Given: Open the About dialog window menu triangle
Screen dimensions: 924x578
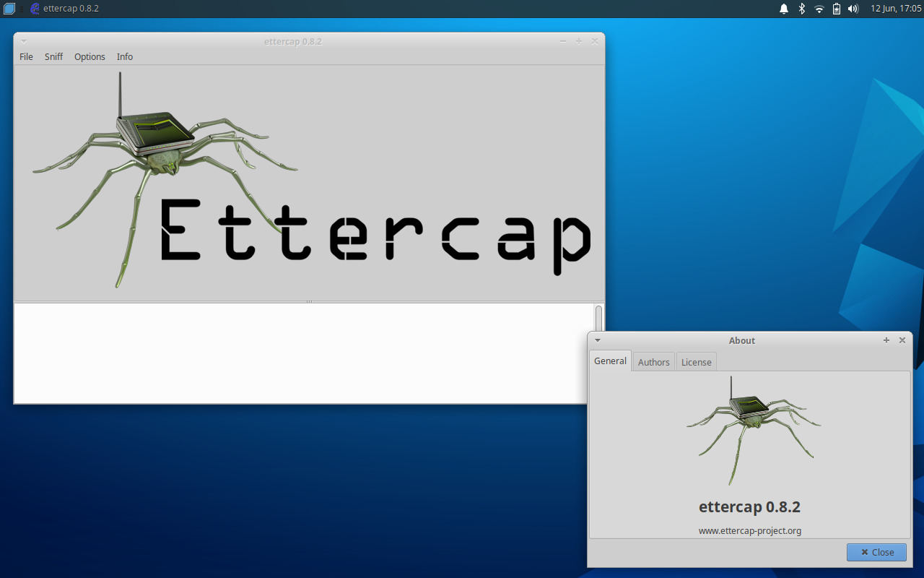Looking at the screenshot, I should tap(597, 340).
